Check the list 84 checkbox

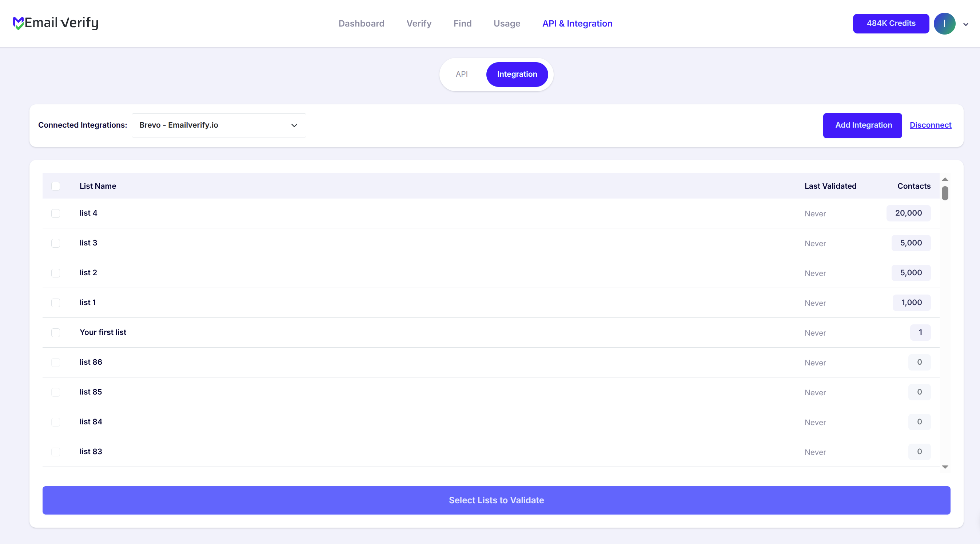point(56,422)
